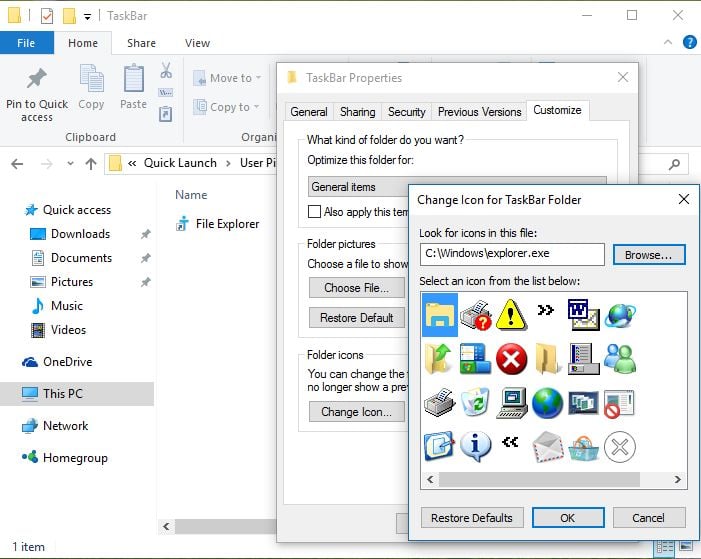Click the search magnifier in Explorer

coord(674,165)
